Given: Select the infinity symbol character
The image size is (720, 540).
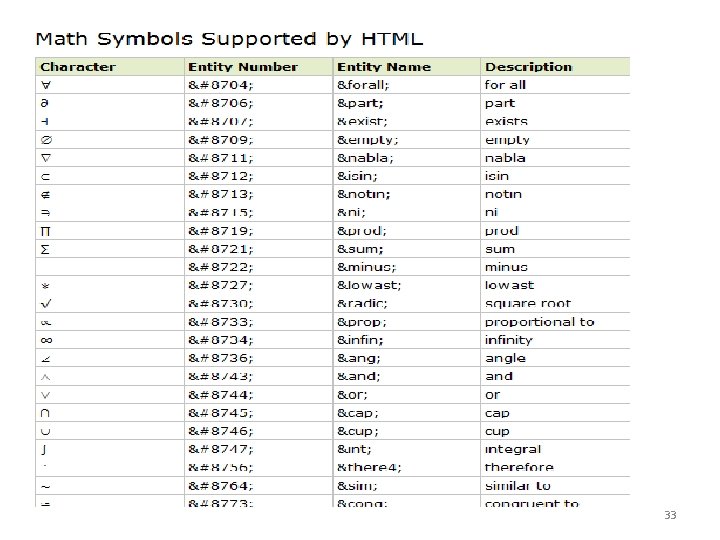Looking at the screenshot, I should coord(46,340).
